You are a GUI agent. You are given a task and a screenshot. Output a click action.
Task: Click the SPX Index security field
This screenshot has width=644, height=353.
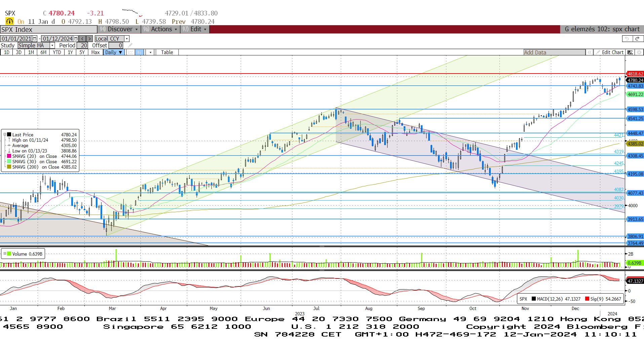pyautogui.click(x=48, y=29)
